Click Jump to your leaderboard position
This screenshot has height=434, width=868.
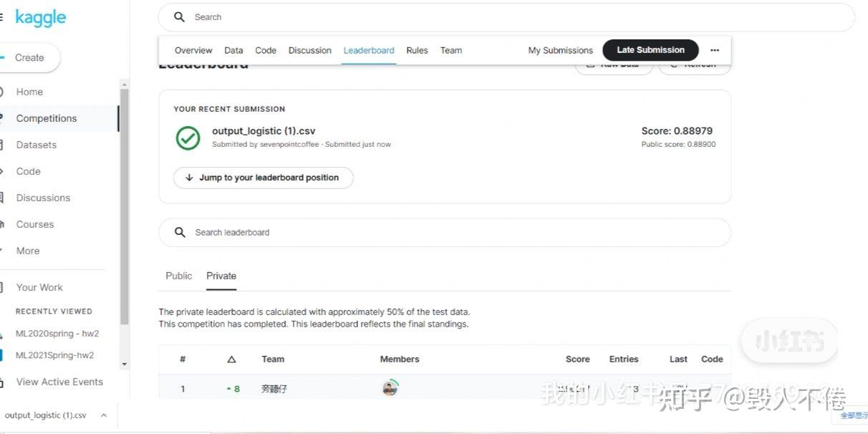point(263,178)
